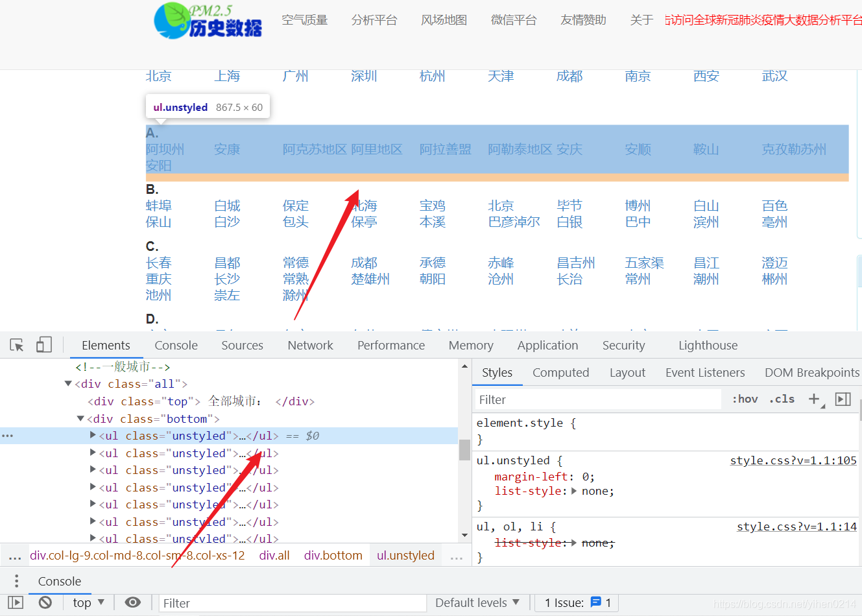
Task: Click the Elements panel scrollbar thumb
Action: [464, 449]
